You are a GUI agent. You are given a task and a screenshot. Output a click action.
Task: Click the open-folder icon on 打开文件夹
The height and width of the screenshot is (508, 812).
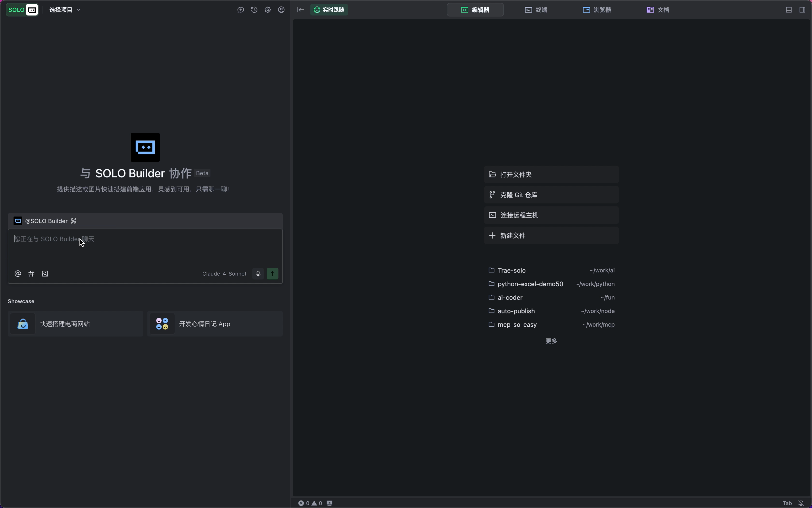coord(492,174)
